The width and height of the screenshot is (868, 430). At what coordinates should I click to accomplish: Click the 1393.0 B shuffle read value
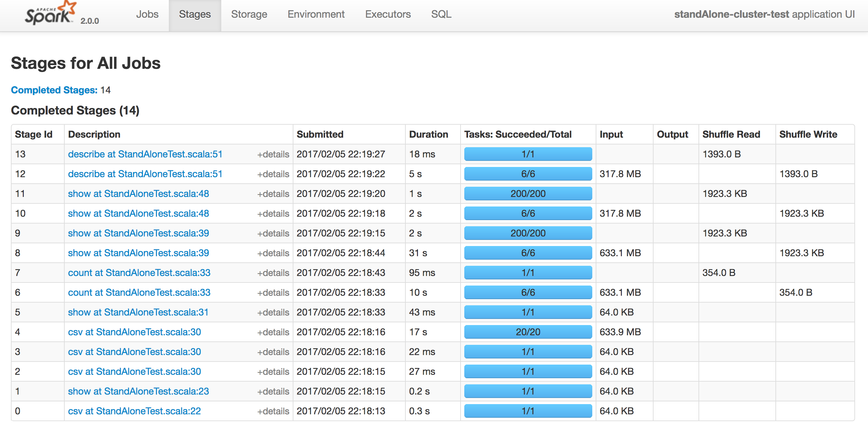pyautogui.click(x=722, y=154)
